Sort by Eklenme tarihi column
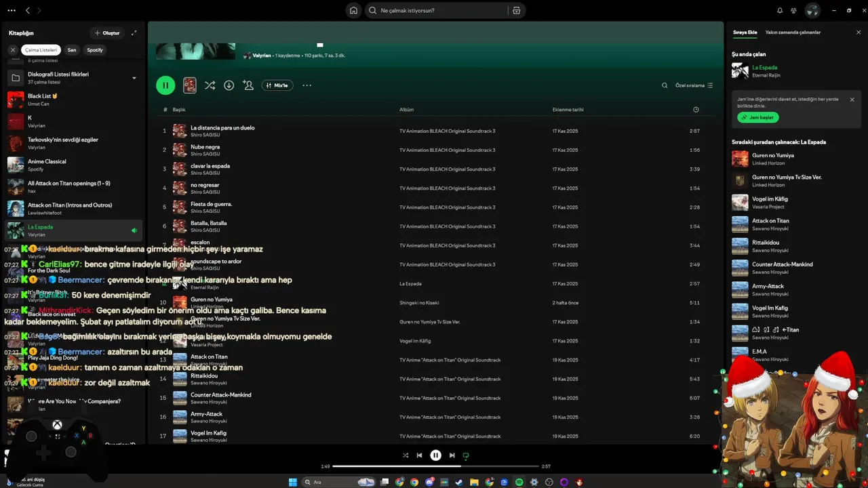Screen dimensions: 868x488 click(x=568, y=110)
